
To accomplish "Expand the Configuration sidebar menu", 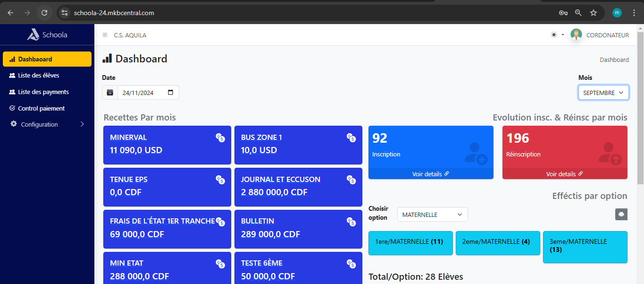I will click(x=47, y=124).
